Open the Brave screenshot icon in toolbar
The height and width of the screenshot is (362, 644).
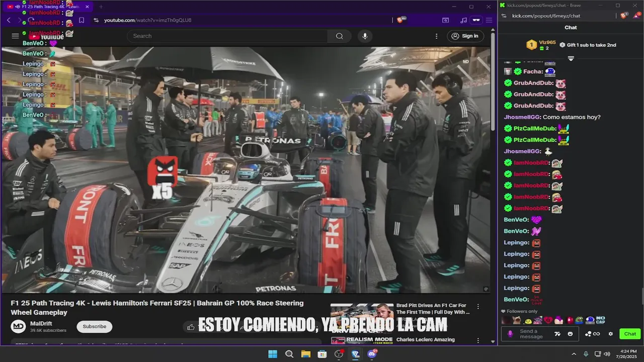tap(445, 20)
